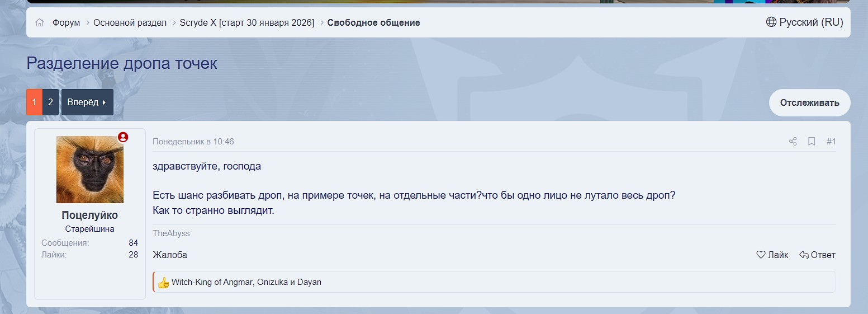
Task: Click the Сообщения 84 count
Action: pos(133,243)
